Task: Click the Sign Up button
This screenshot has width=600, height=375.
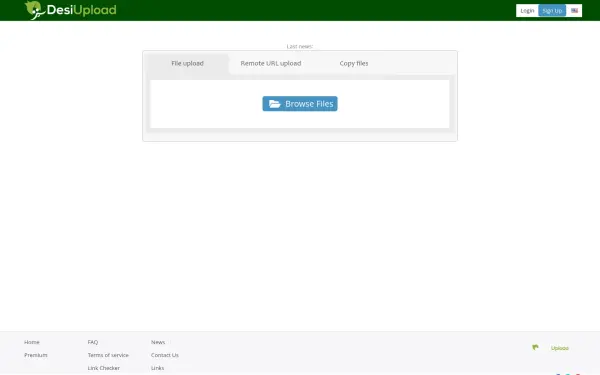Action: pyautogui.click(x=552, y=11)
